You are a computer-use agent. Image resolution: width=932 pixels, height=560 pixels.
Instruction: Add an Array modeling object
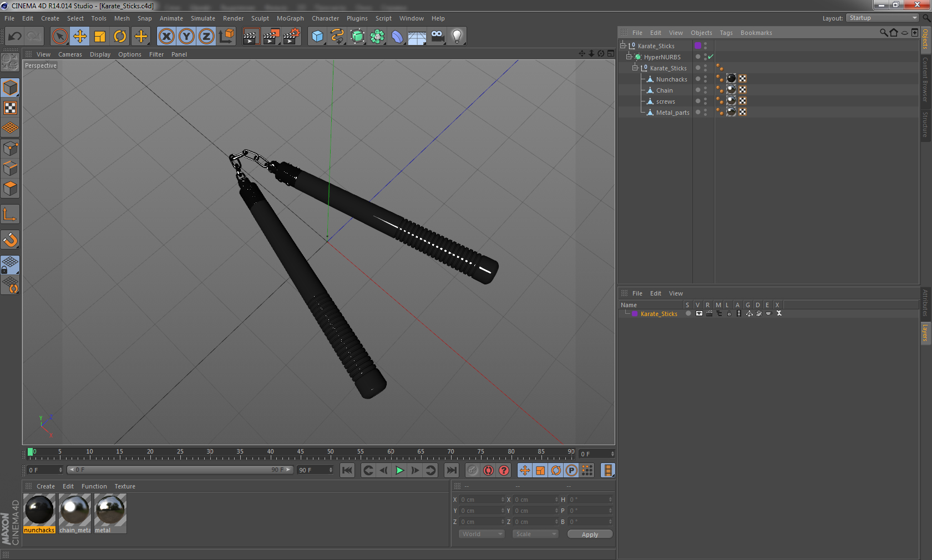(x=377, y=37)
